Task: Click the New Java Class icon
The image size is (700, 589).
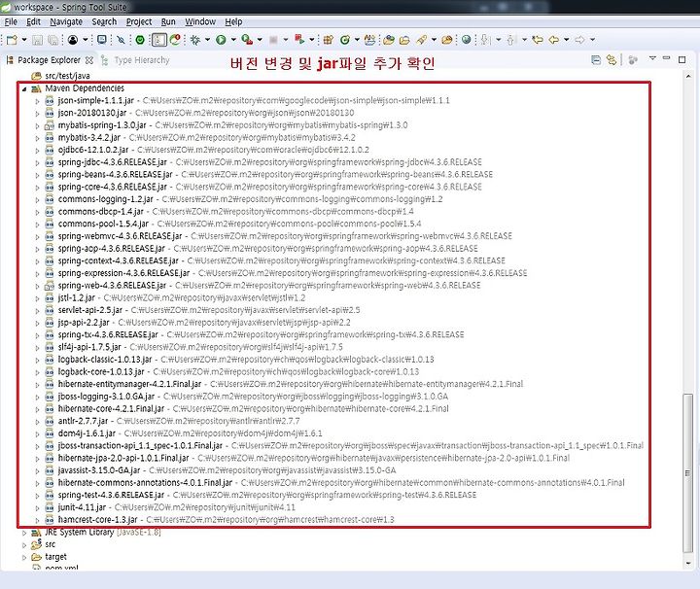Action: click(344, 40)
